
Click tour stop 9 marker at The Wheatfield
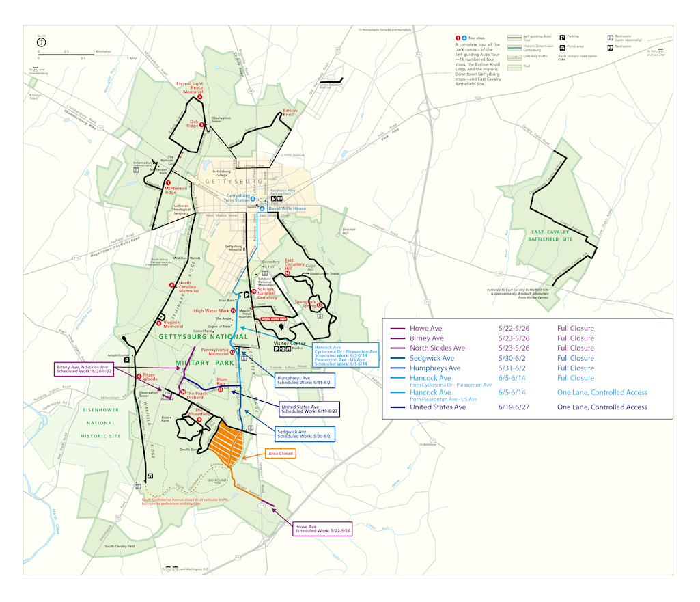coord(199,420)
